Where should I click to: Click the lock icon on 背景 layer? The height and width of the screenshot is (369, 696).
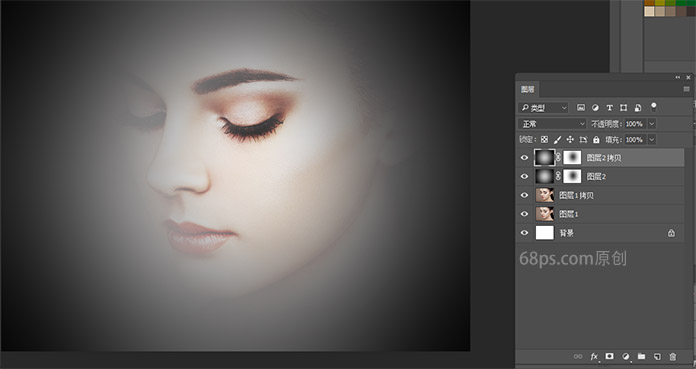point(671,233)
